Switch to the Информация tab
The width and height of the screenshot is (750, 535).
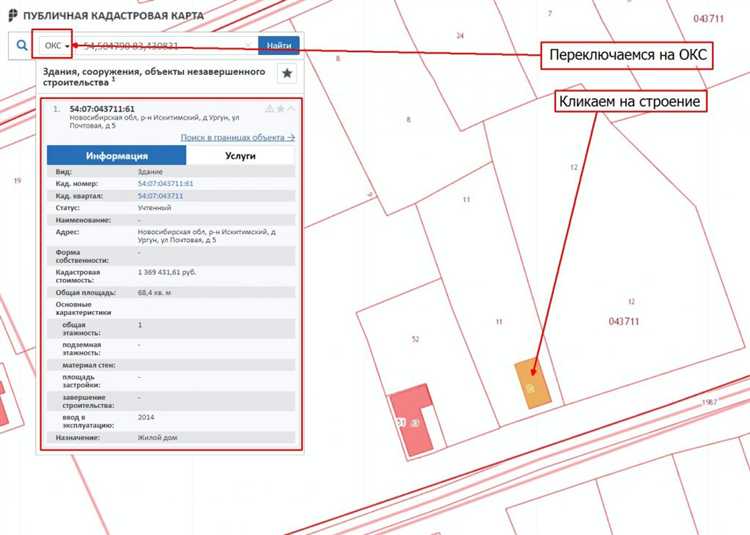116,156
